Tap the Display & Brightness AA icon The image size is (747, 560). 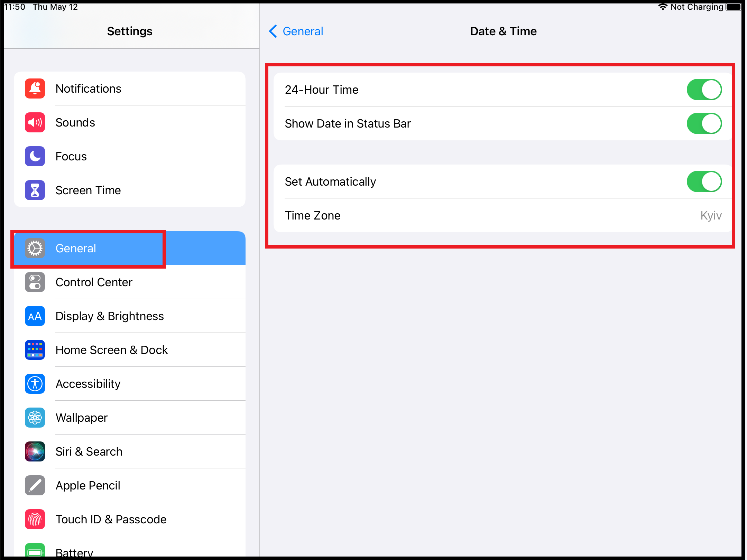35,316
